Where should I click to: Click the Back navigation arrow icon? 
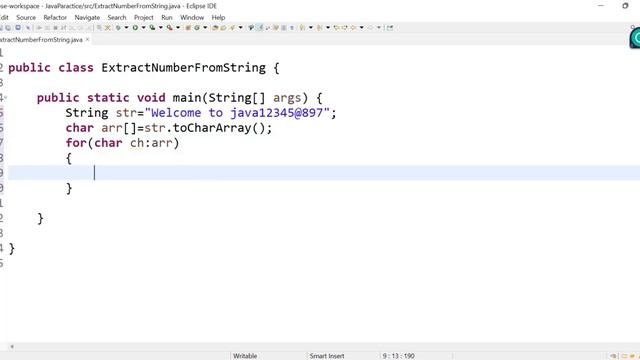click(x=353, y=28)
